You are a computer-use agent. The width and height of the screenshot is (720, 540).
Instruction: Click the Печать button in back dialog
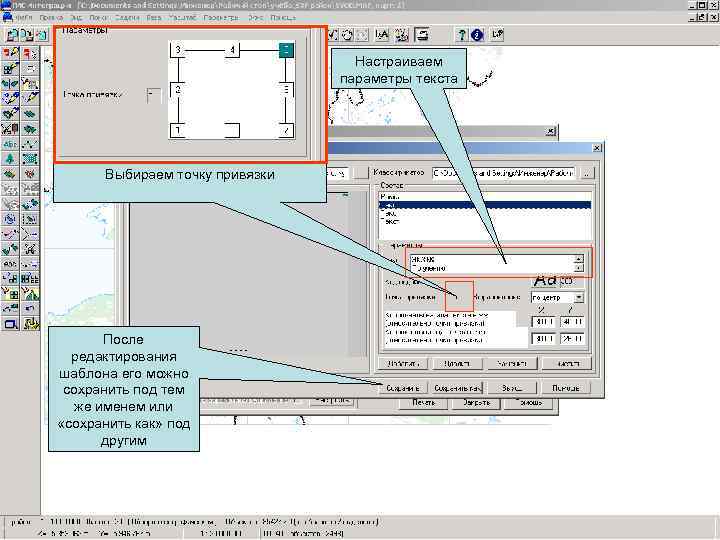(x=423, y=403)
